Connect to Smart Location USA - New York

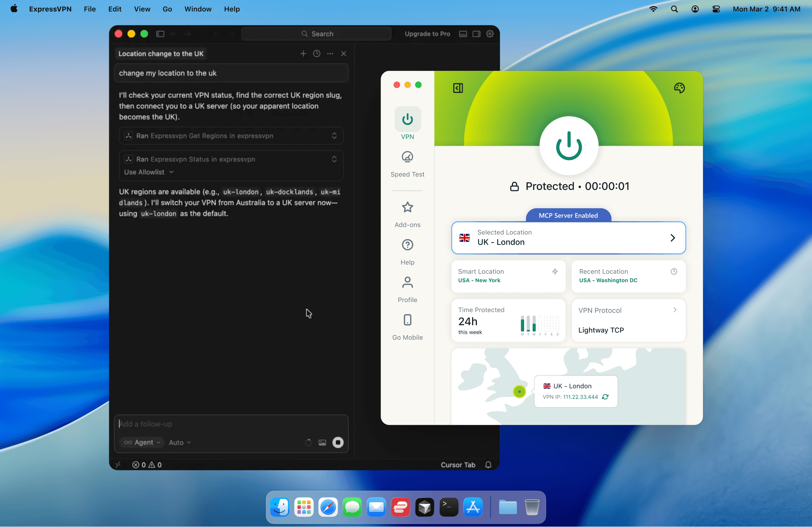pos(508,276)
